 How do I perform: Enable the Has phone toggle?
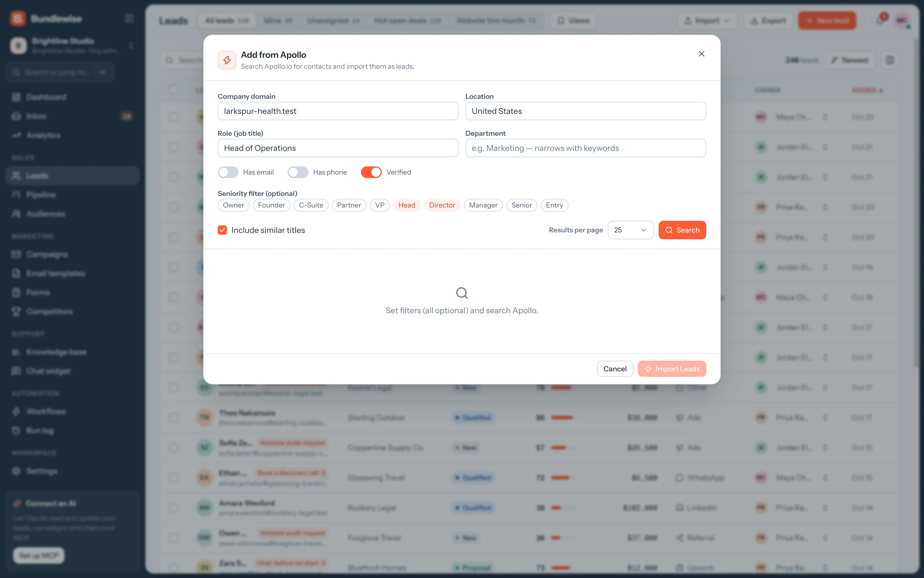click(298, 172)
